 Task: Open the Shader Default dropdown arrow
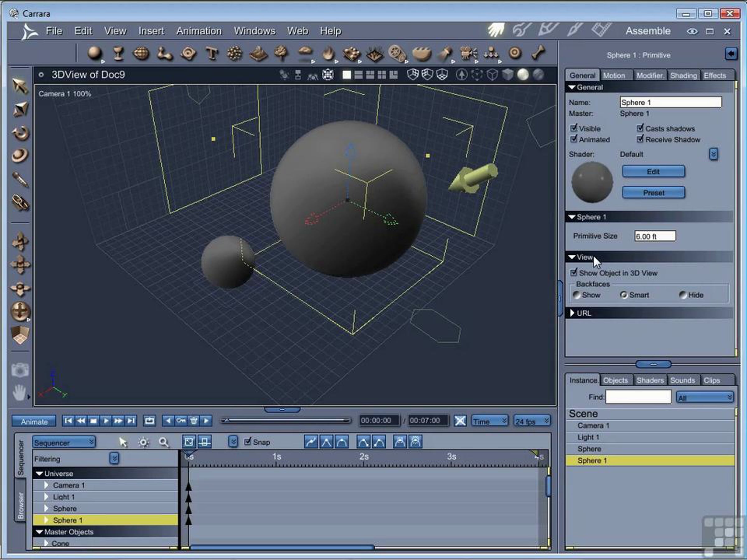click(713, 154)
